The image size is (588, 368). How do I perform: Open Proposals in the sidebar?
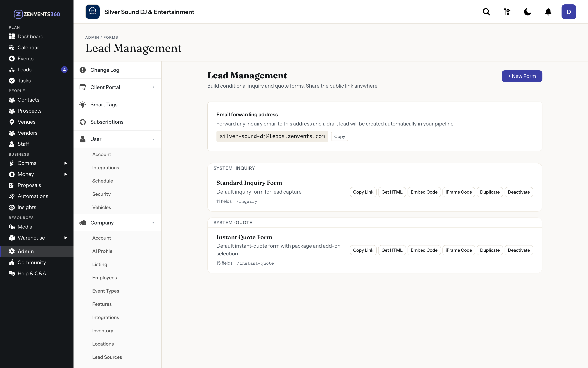coord(37,185)
